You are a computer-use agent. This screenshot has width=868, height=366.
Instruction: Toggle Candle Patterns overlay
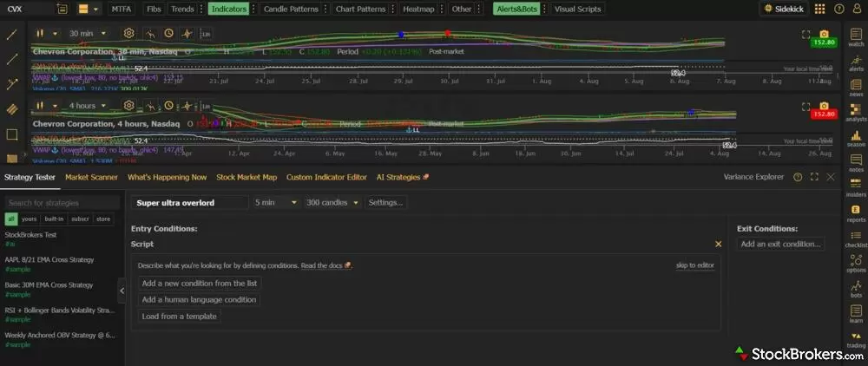(x=291, y=9)
